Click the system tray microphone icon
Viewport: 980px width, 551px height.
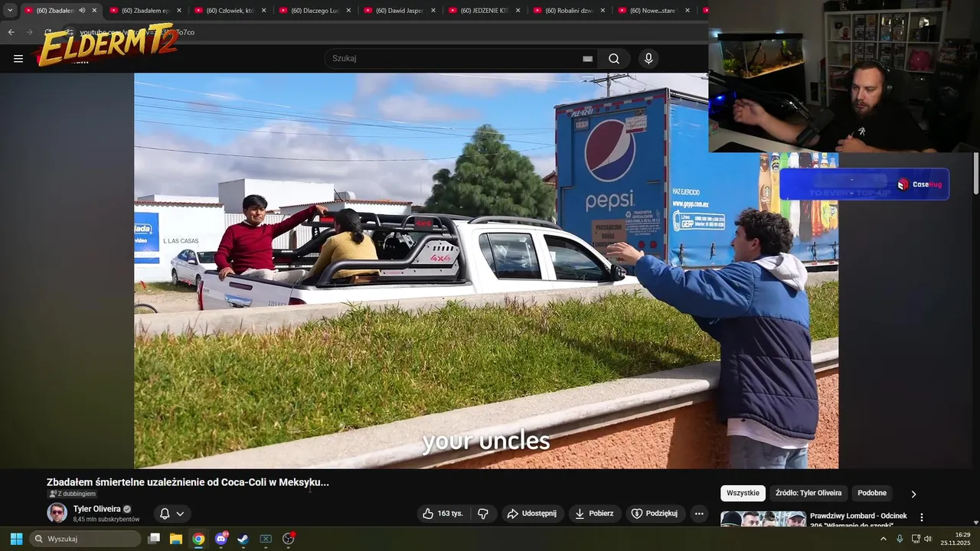(x=900, y=539)
